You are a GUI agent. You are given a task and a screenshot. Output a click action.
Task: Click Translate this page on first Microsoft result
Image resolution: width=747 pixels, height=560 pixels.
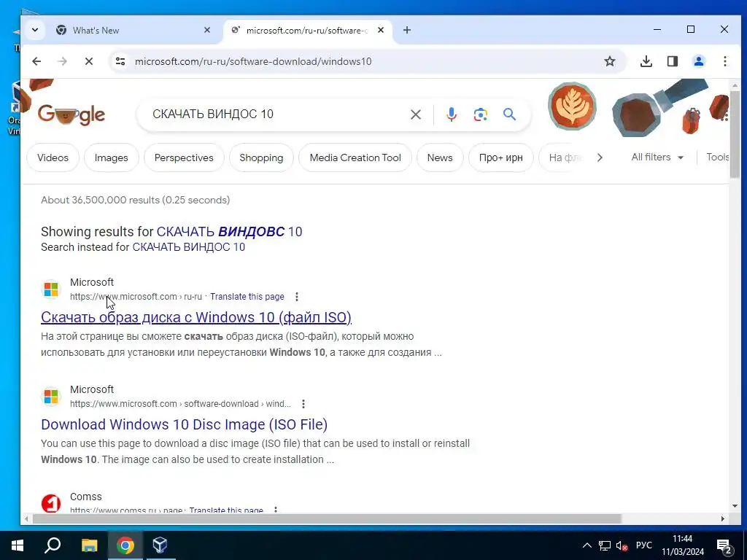tap(247, 297)
